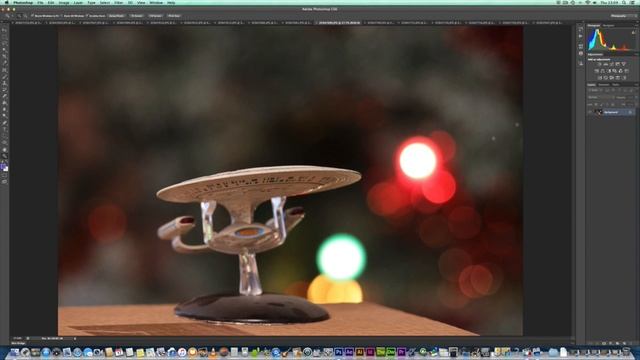Toggle Resize Windows to Fit checkbox
Screen dimensions: 640x360
coord(32,16)
